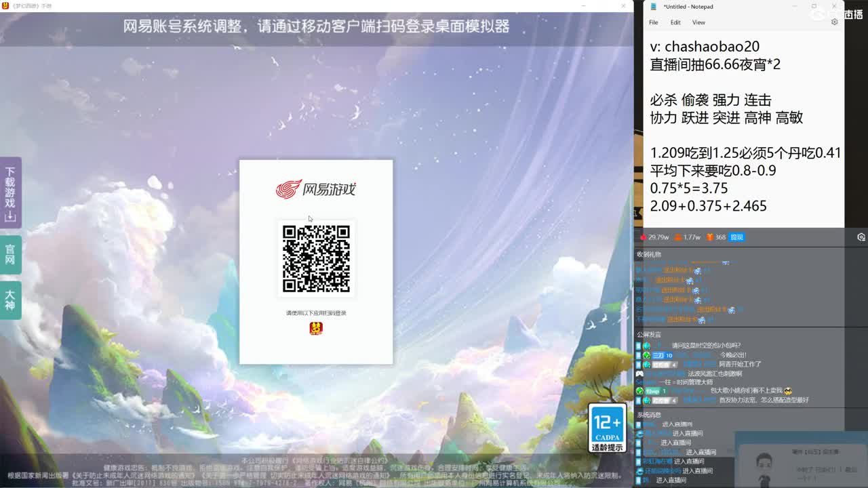Click the line '必杀 偷袭 强力 连击'
The height and width of the screenshot is (488, 868).
tap(710, 100)
